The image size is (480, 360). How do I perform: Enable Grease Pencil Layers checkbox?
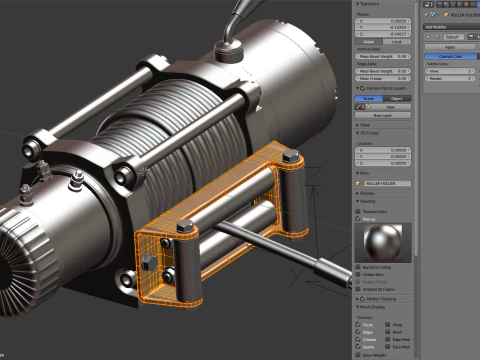[x=363, y=88]
